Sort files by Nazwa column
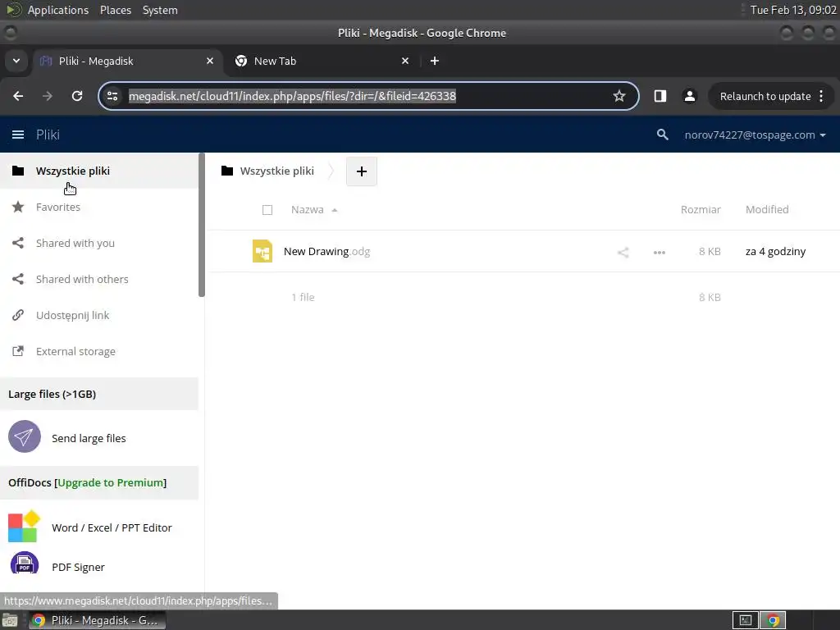The image size is (840, 630). 308,209
